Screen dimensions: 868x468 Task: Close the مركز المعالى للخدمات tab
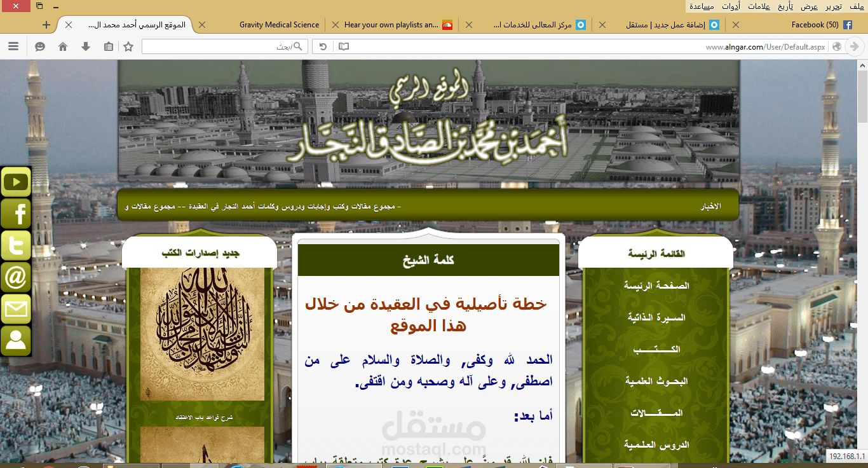(469, 25)
